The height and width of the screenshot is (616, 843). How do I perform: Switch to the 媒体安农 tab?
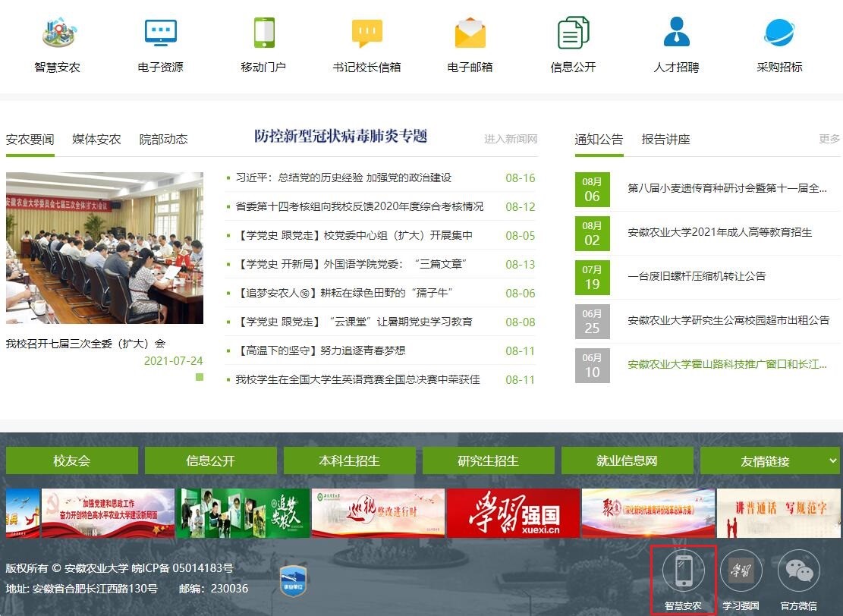[96, 140]
